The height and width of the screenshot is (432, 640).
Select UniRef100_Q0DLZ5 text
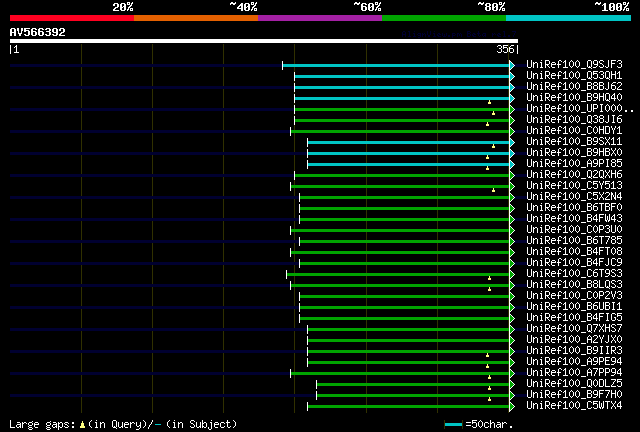pos(574,384)
